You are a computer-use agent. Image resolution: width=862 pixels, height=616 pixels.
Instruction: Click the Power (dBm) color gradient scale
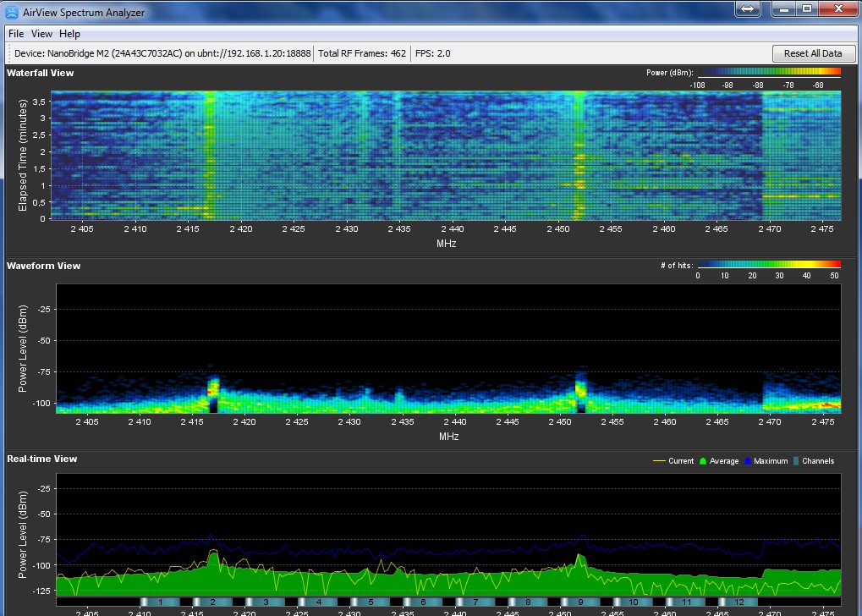(768, 73)
